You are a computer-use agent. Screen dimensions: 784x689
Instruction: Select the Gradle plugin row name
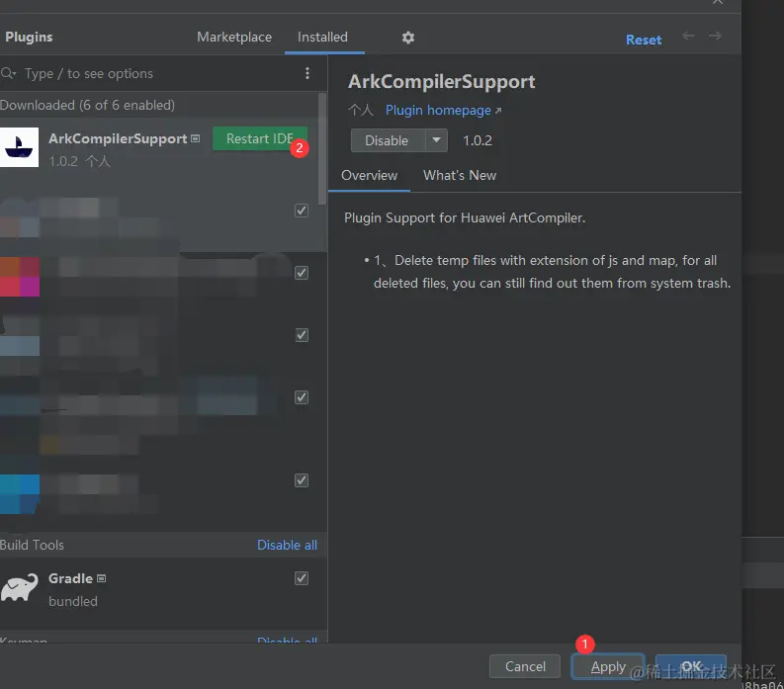[x=70, y=578]
